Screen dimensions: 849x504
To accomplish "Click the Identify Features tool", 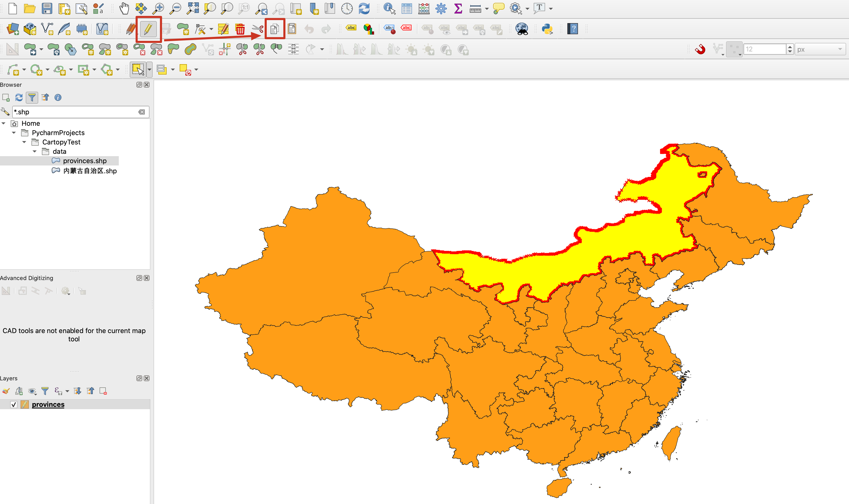I will 389,9.
